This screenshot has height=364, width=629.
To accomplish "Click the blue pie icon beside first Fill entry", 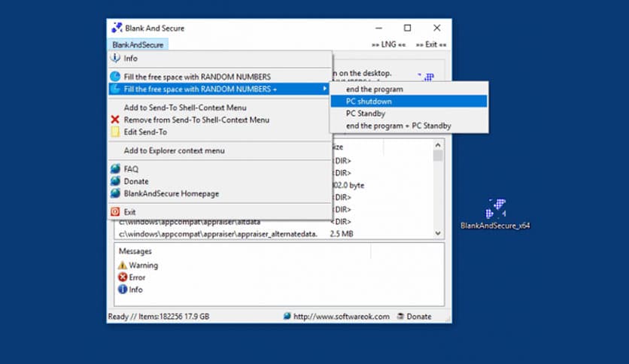I will tap(115, 77).
